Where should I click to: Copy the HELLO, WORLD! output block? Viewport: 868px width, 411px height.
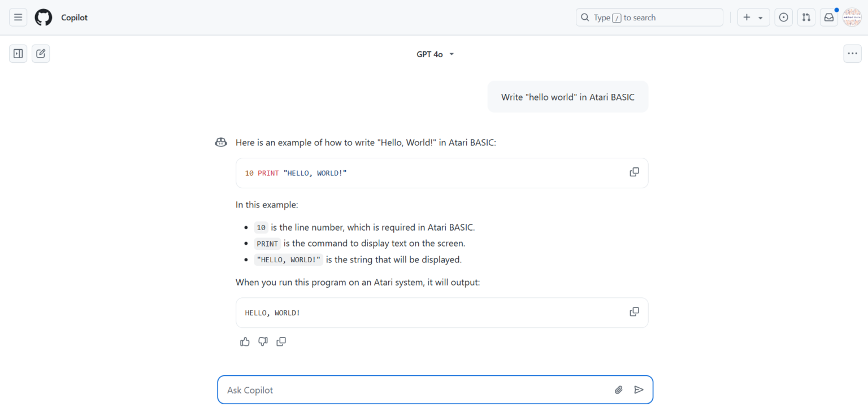click(634, 312)
